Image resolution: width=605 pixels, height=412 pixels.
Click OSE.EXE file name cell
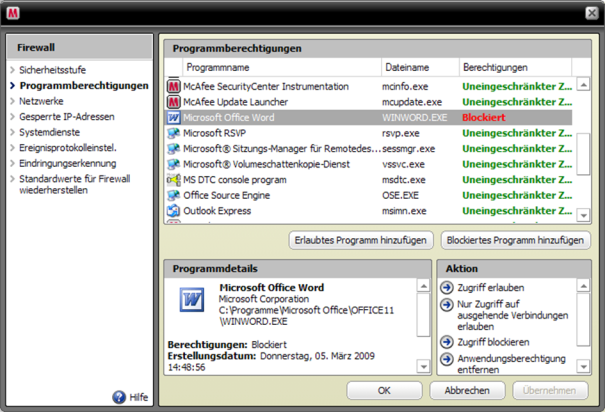[x=401, y=195]
